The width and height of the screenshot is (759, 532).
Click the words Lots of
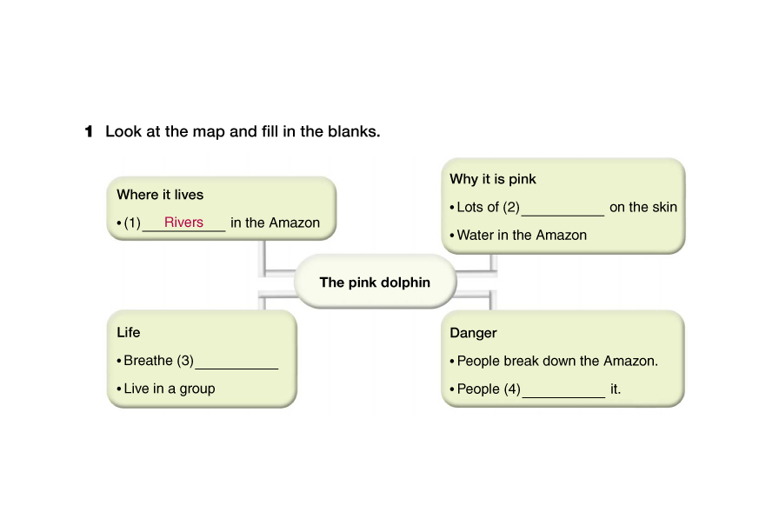click(477, 207)
